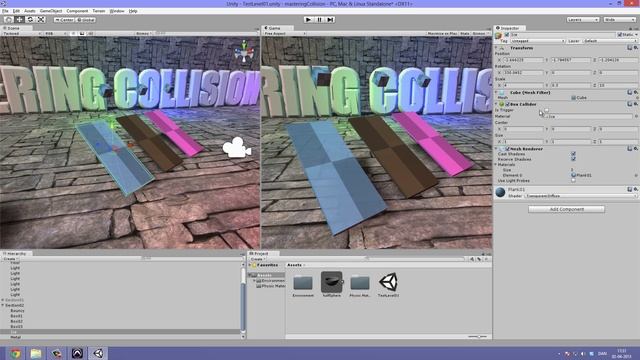This screenshot has height=360, width=640.
Task: Open the Layout dropdown in toolbar
Action: pos(619,20)
